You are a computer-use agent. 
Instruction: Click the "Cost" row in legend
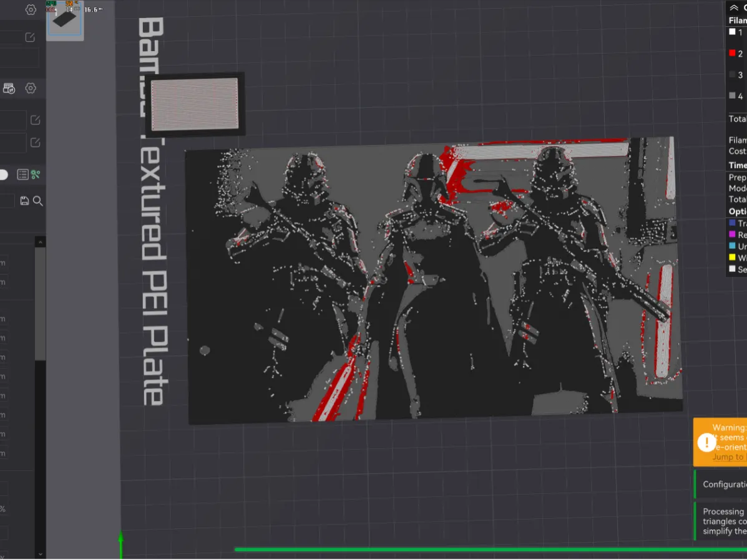[738, 151]
